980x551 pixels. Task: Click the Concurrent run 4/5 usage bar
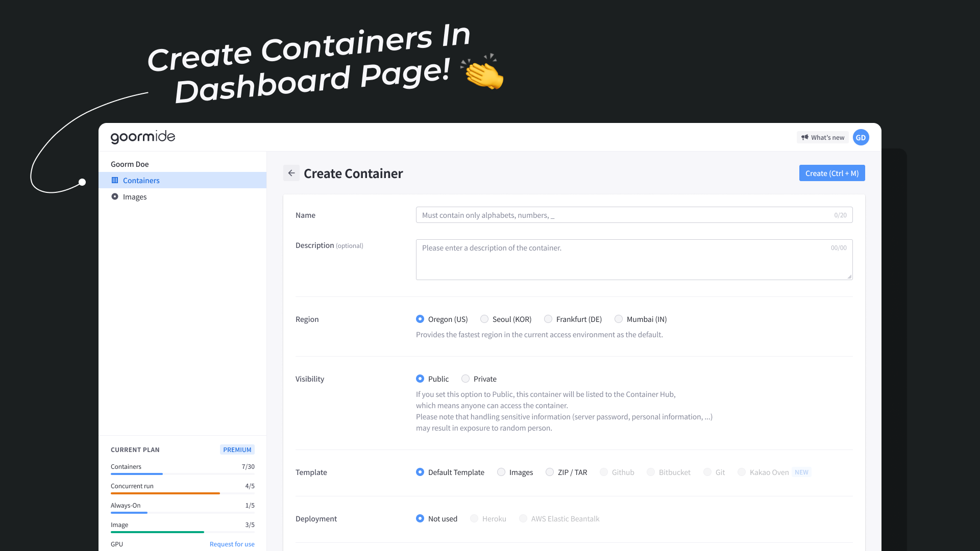click(x=183, y=493)
